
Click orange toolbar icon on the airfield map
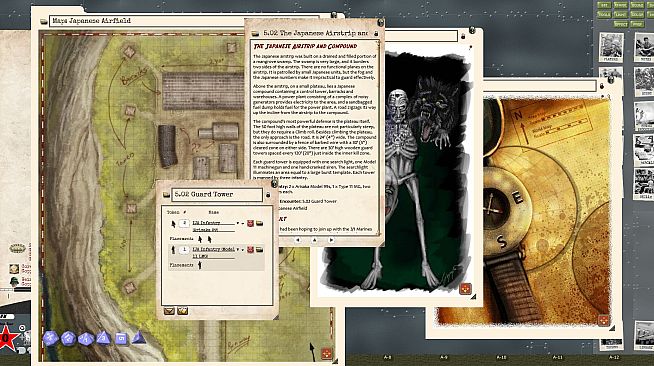click(x=326, y=353)
